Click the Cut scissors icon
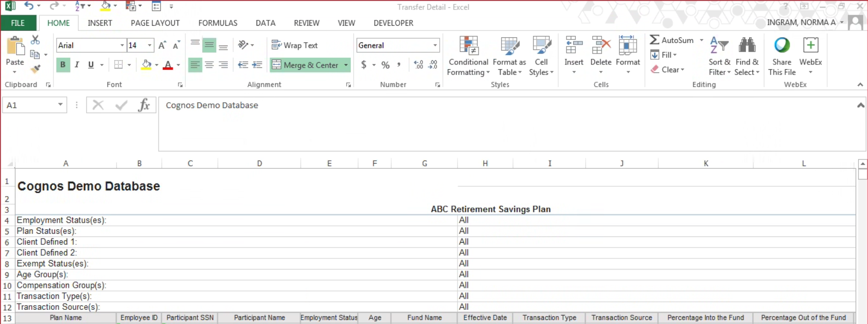Screen dimensions: 868x324 pyautogui.click(x=35, y=40)
